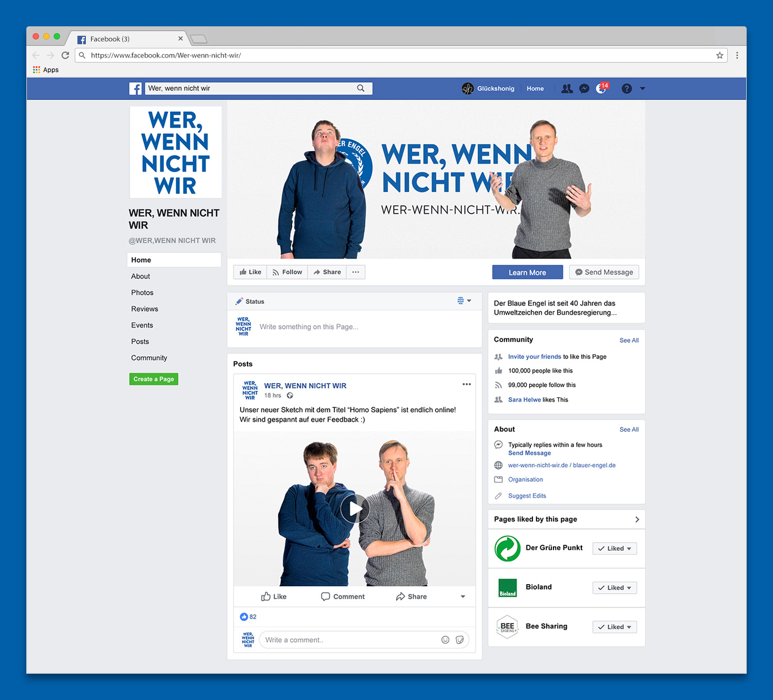Click the Facebook logo icon in header
Viewport: 773px width, 700px height.
tap(135, 89)
